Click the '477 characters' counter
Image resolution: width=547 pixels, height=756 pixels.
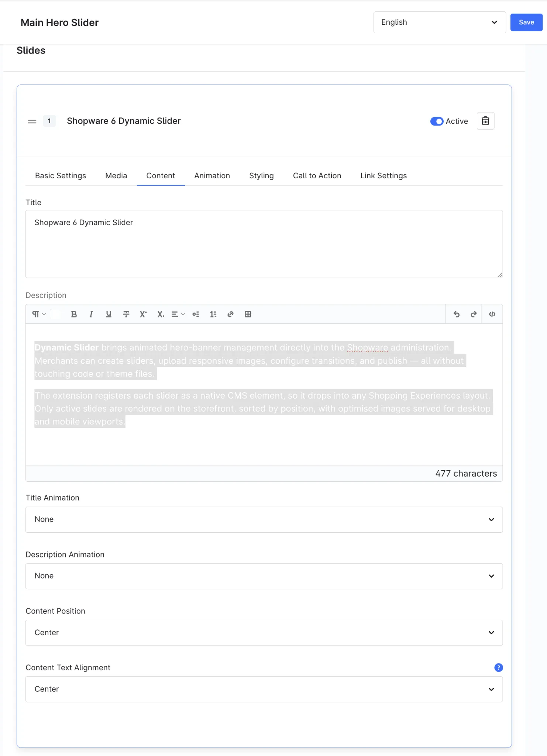[466, 474]
